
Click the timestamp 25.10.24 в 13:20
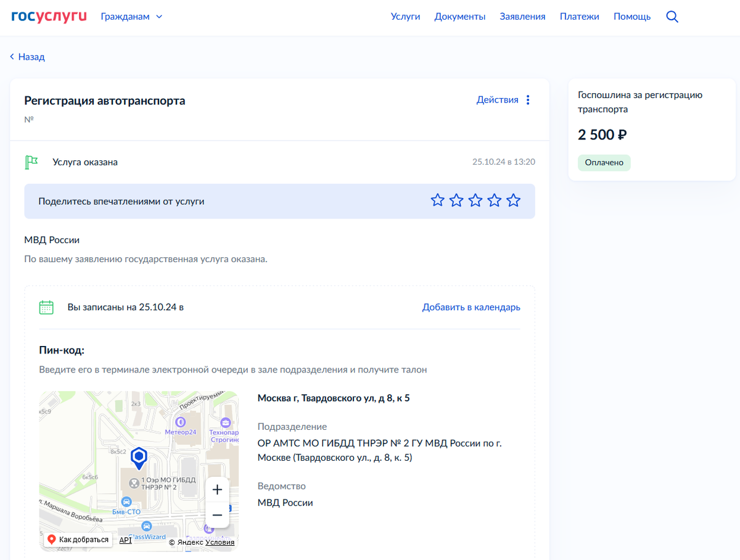tap(504, 162)
